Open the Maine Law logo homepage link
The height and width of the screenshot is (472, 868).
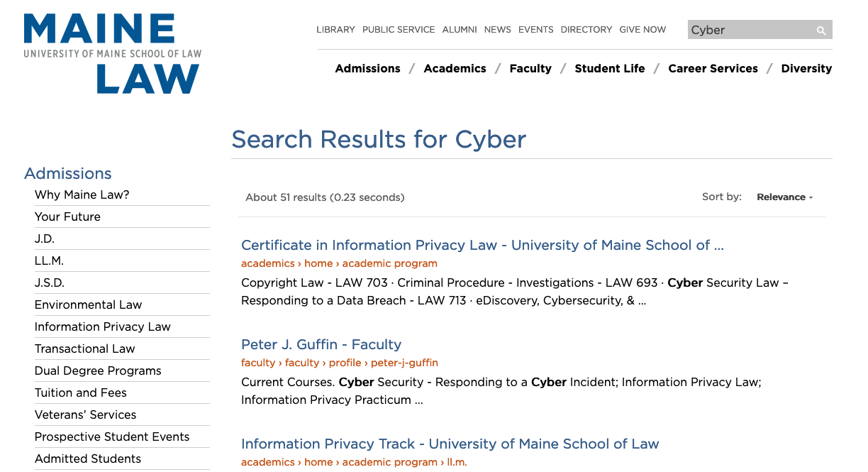tap(113, 53)
